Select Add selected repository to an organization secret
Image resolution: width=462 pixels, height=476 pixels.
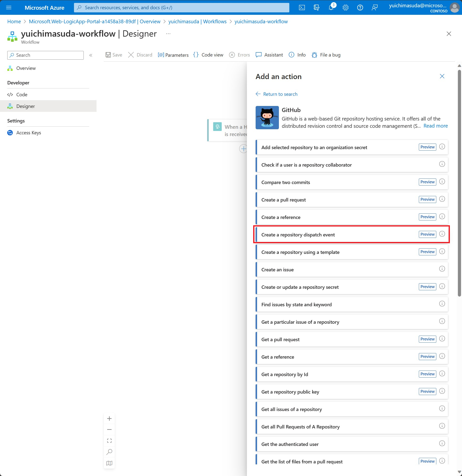(x=352, y=147)
